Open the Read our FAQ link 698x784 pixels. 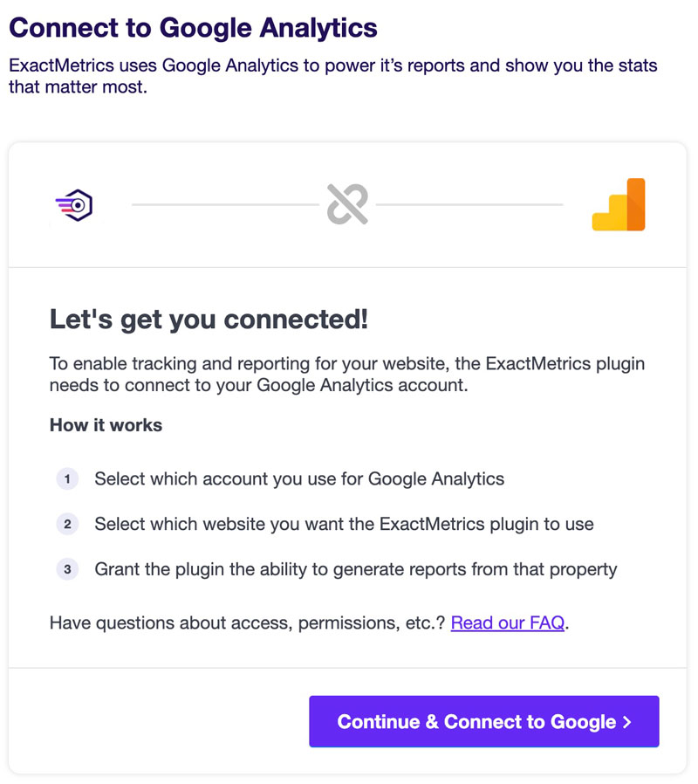(x=507, y=622)
